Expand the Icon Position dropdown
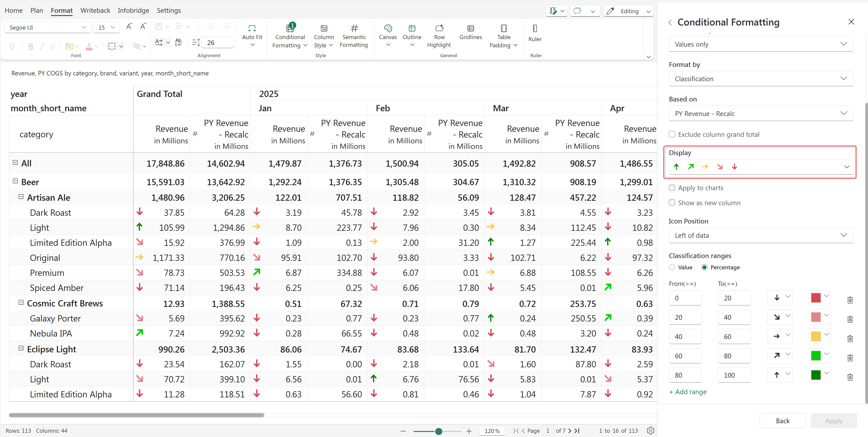Viewport: 868px width, 437px height. tap(760, 235)
